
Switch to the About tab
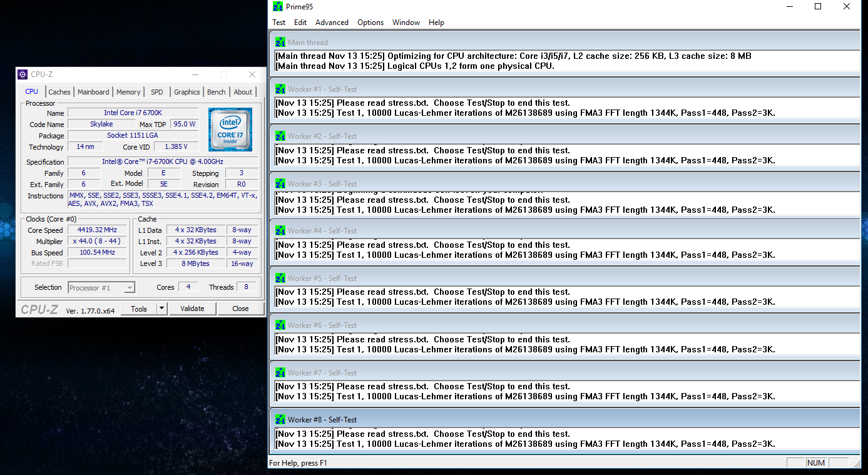[x=243, y=92]
